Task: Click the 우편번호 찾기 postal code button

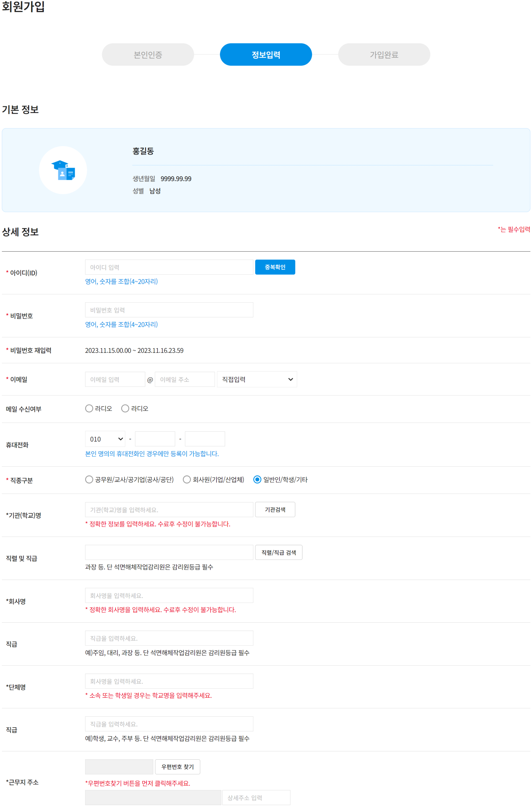Action: pos(177,767)
